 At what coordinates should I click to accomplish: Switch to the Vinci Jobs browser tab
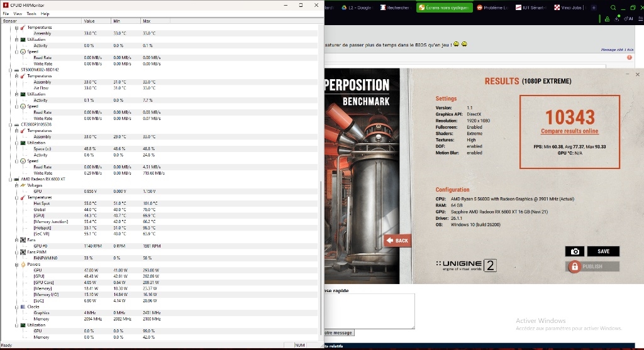tap(570, 8)
